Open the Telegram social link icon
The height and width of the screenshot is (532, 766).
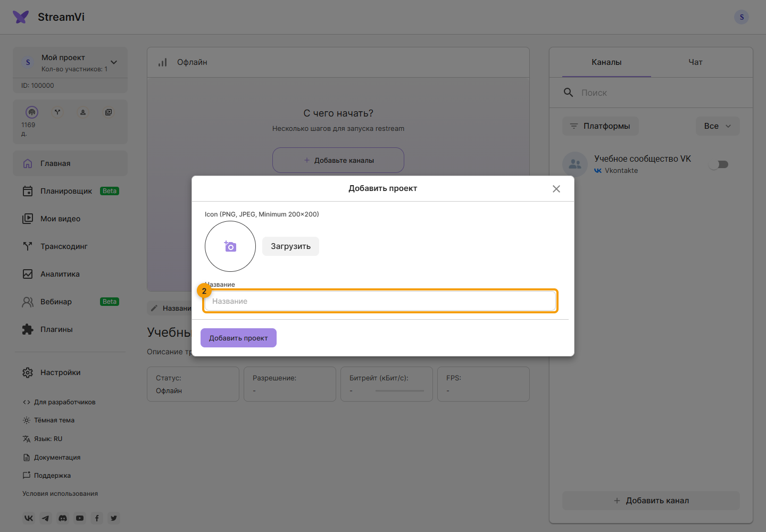(x=46, y=518)
